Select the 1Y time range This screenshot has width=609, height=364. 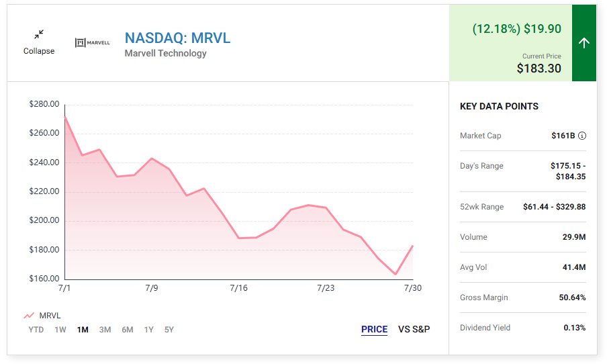[x=149, y=330]
